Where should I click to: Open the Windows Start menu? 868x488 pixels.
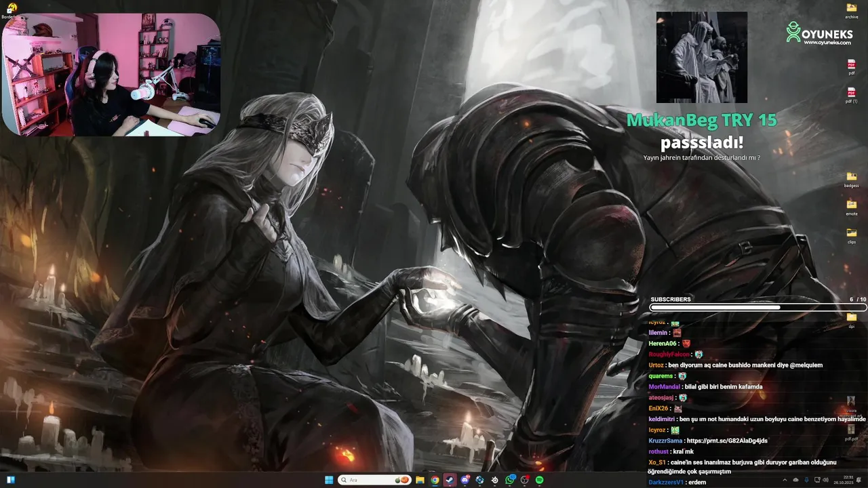(x=330, y=480)
